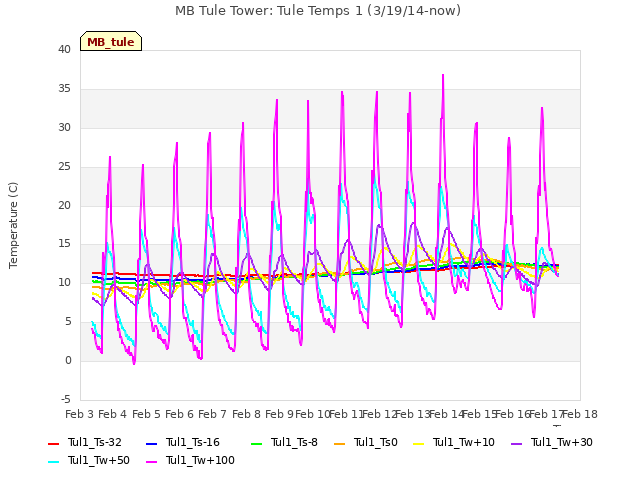Screen dimensions: 640x480
Task: Click the Feb 6 x-axis label
Action: 180,414
